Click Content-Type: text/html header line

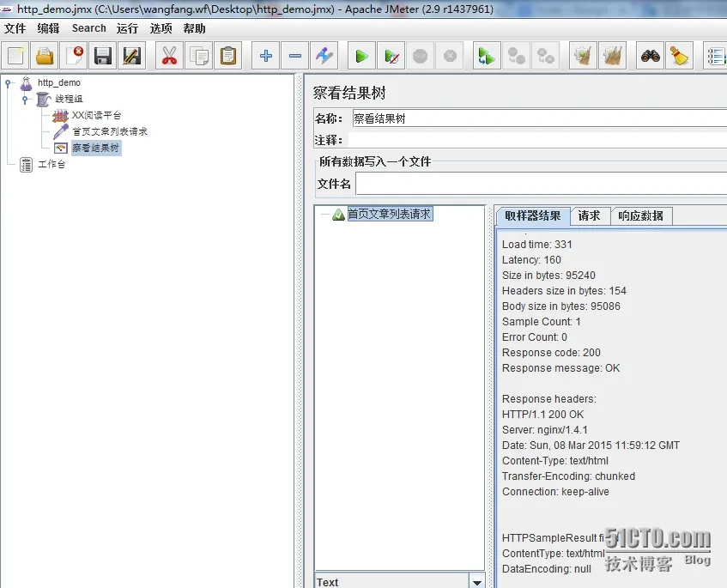coord(555,460)
